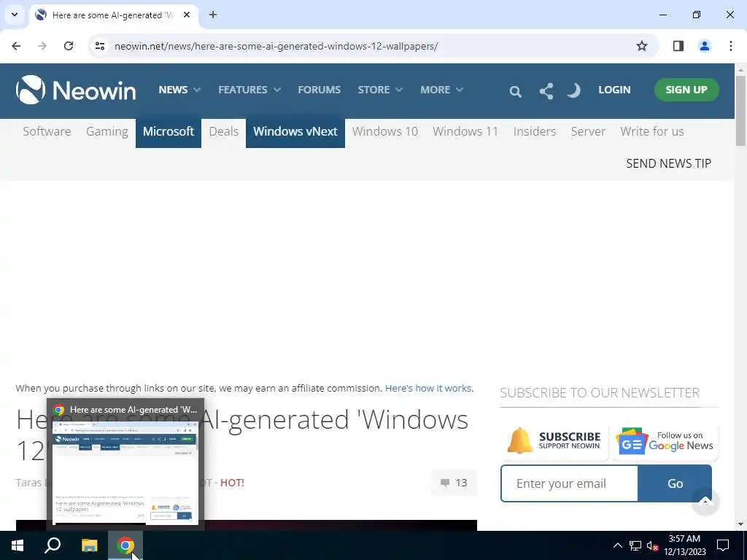747x560 pixels.
Task: Go back with the browser back arrow
Action: point(16,46)
